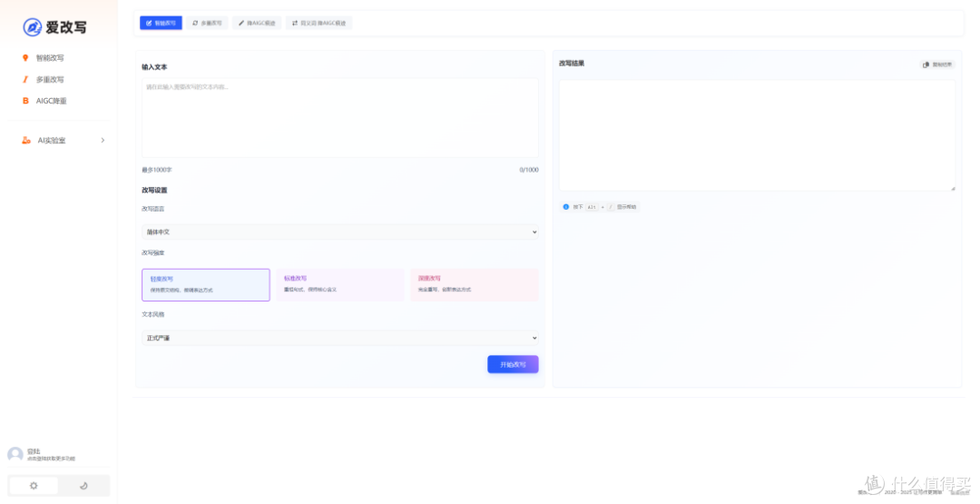The width and height of the screenshot is (980, 504).
Task: Click the 改写结果 heading text
Action: click(x=572, y=64)
